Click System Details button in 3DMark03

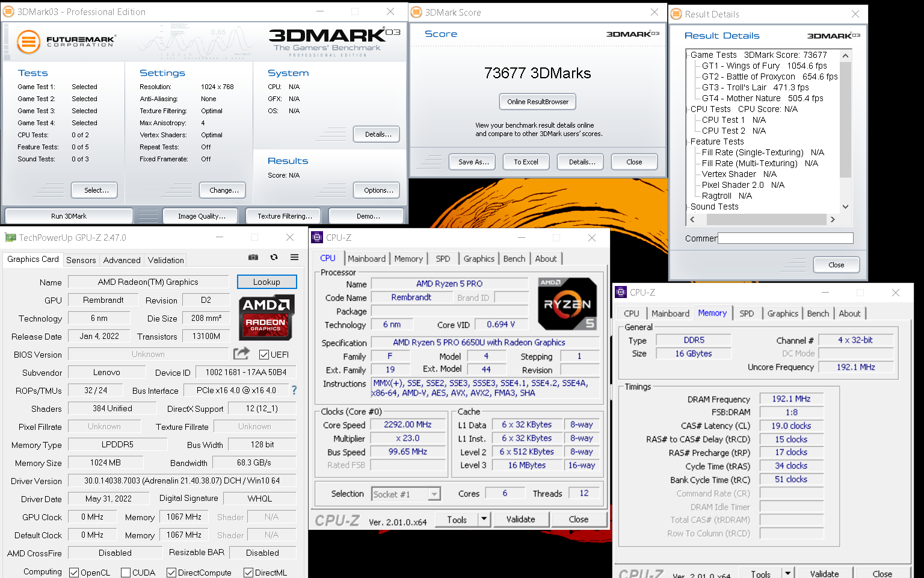tap(378, 134)
